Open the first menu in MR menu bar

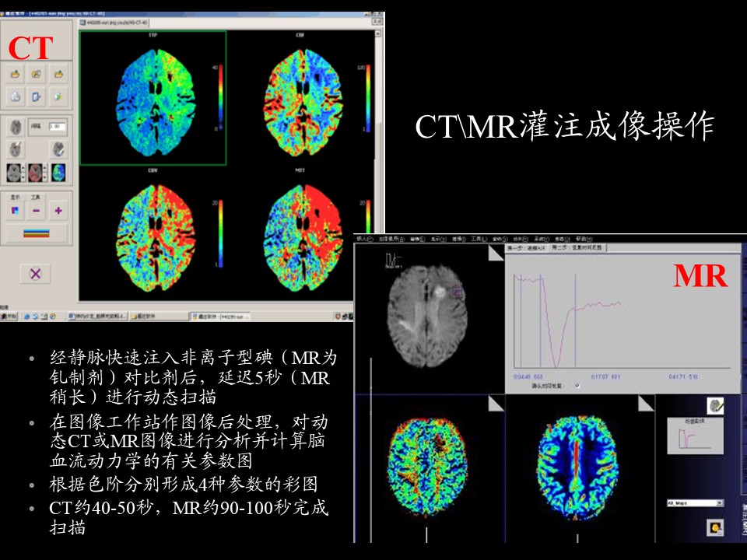click(365, 239)
